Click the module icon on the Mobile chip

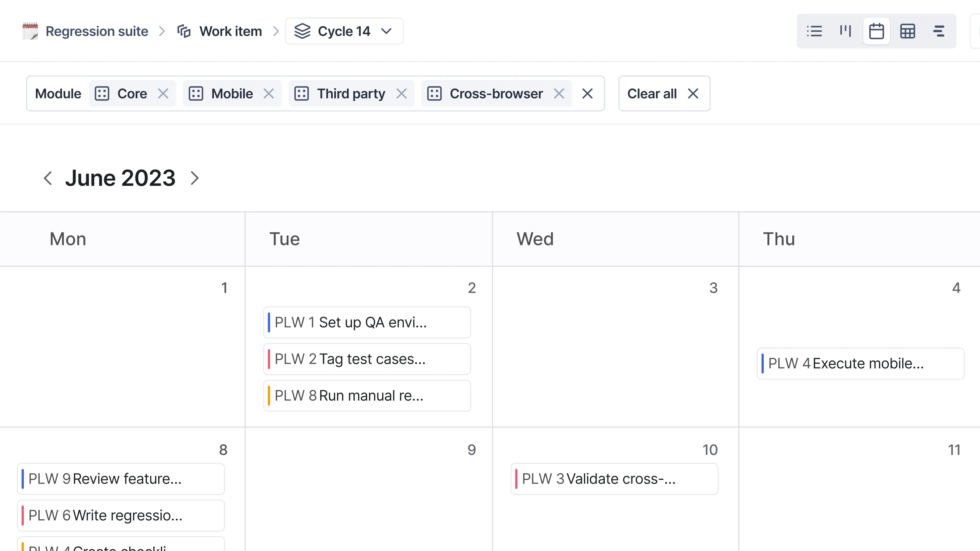click(196, 94)
